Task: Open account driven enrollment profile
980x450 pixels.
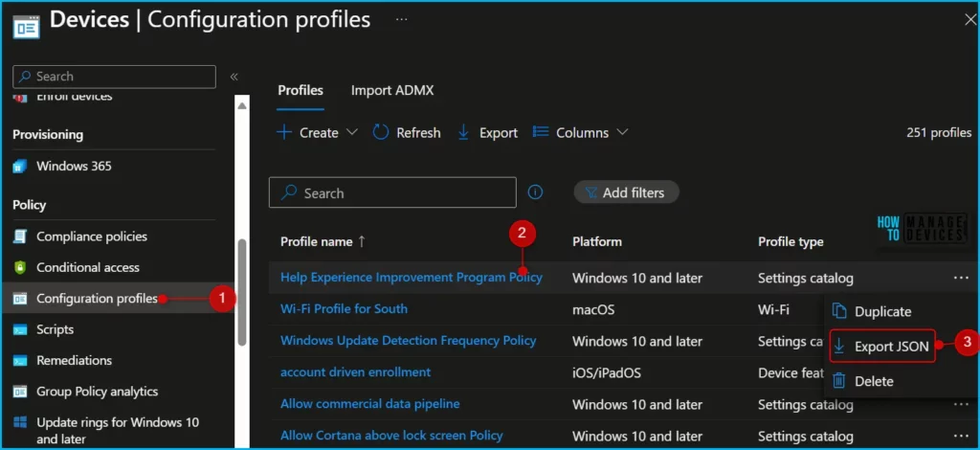Action: point(356,371)
